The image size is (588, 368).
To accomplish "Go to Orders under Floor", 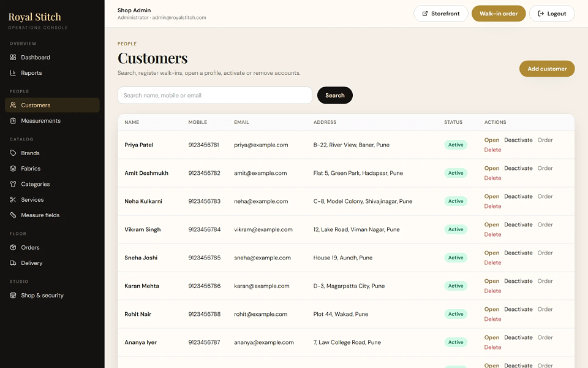I will click(x=52, y=247).
